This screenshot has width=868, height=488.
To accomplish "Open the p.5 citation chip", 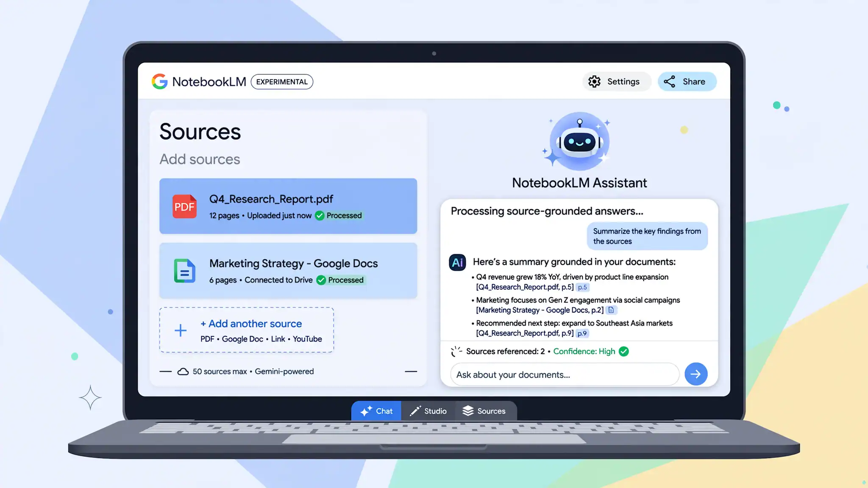I will [x=582, y=287].
